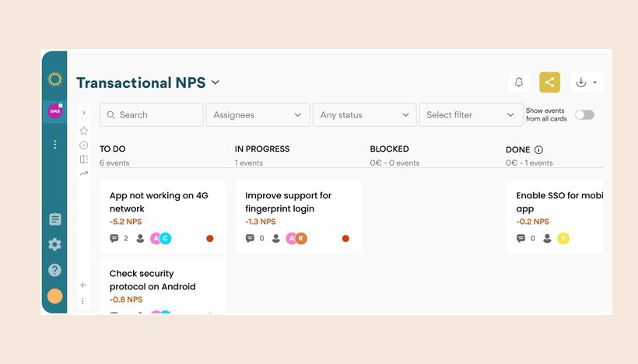Open the help question mark icon
This screenshot has height=364, width=638.
pyautogui.click(x=55, y=270)
